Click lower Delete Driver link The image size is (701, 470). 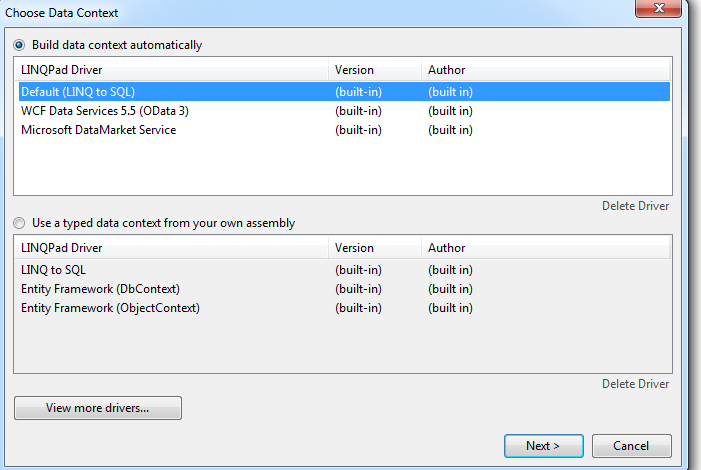pyautogui.click(x=635, y=384)
